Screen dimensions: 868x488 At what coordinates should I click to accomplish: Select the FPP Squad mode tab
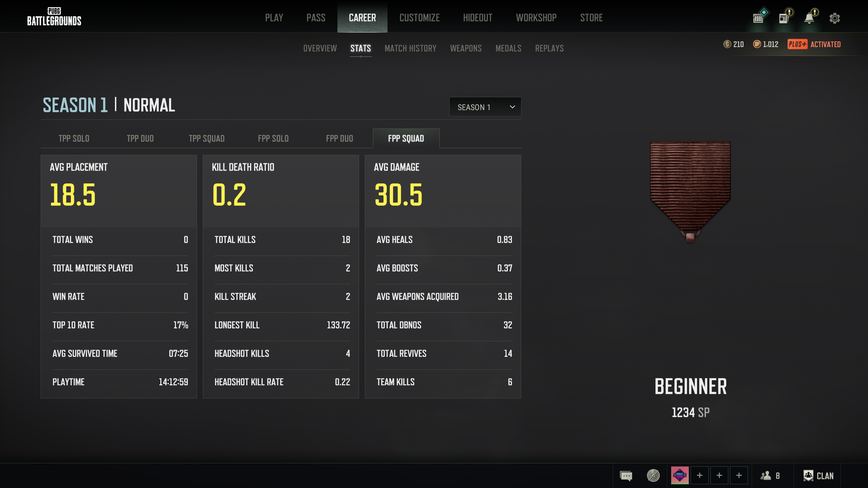click(406, 138)
